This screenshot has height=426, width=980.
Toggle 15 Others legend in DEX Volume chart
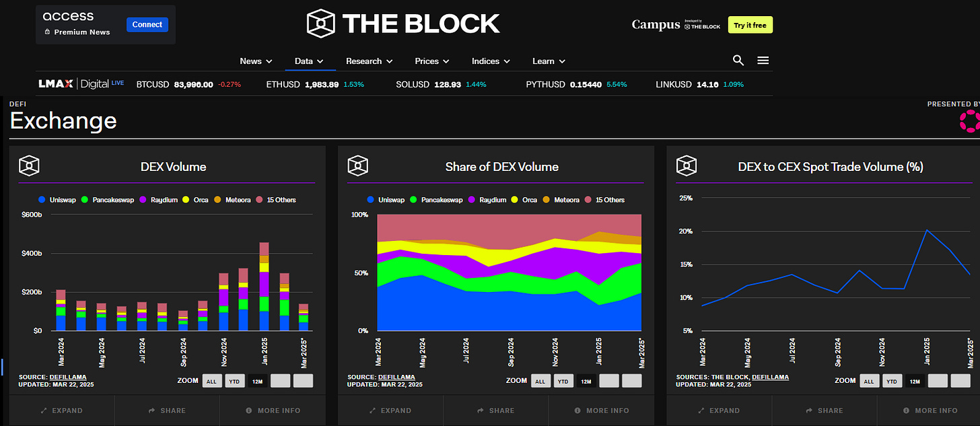(276, 200)
